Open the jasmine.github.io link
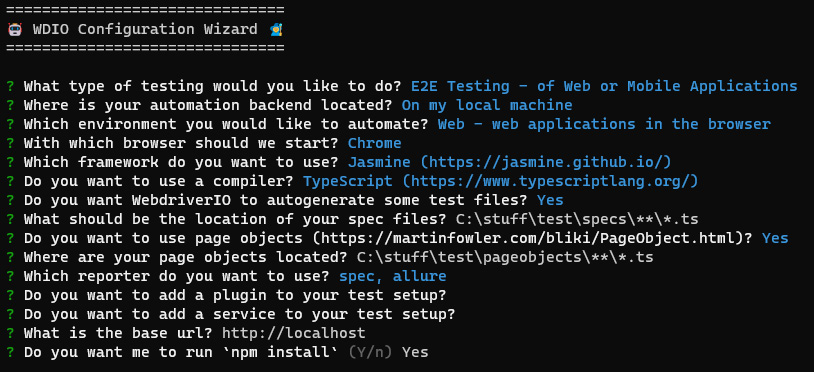Screen dimensions: 814x372 [x=546, y=162]
